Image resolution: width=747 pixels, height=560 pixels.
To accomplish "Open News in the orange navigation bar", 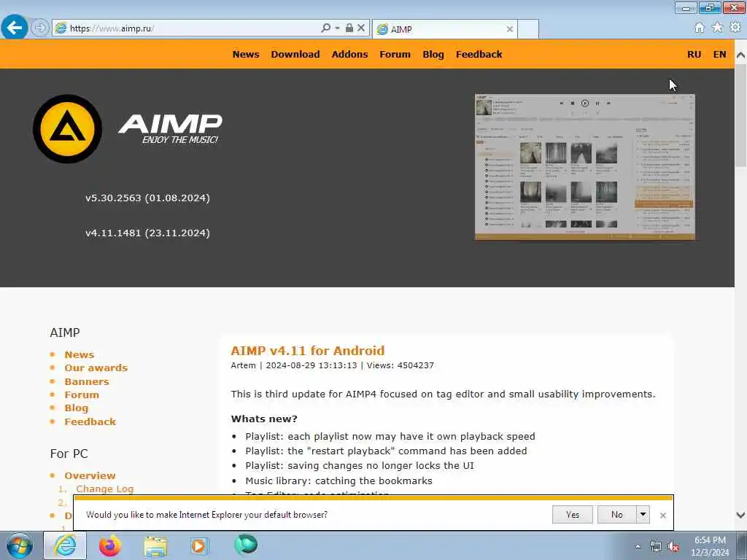I will 246,54.
